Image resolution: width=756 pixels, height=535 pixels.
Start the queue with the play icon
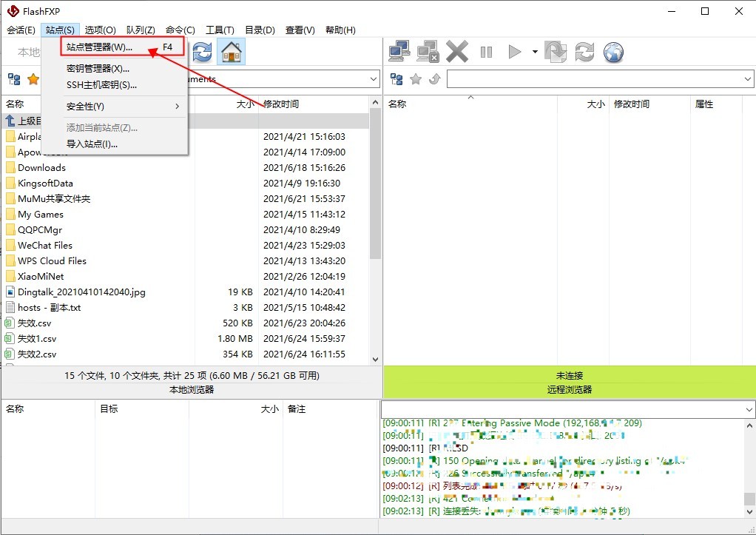click(514, 52)
